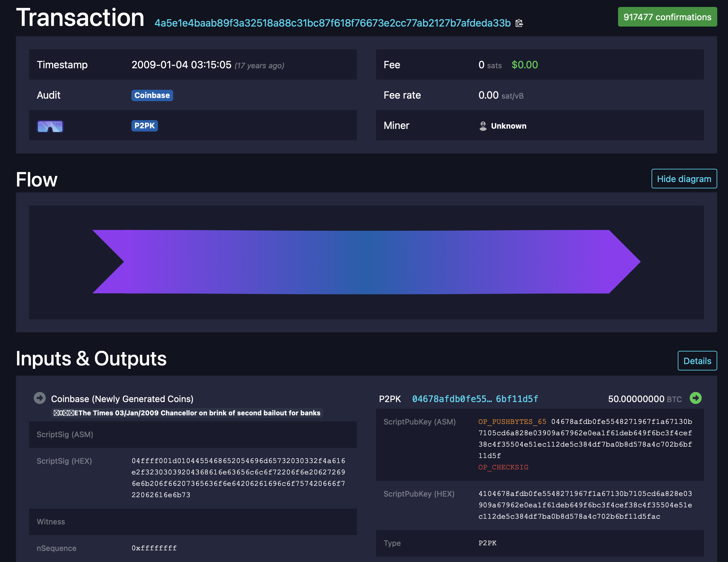Click the Unknown miner label
Viewport: 728px width, 562px height.
point(508,126)
